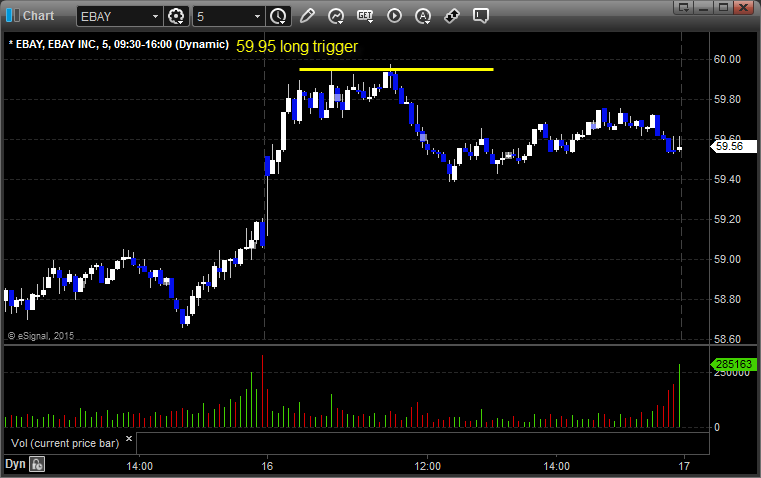
Task: Open the time template clock menu
Action: [279, 16]
